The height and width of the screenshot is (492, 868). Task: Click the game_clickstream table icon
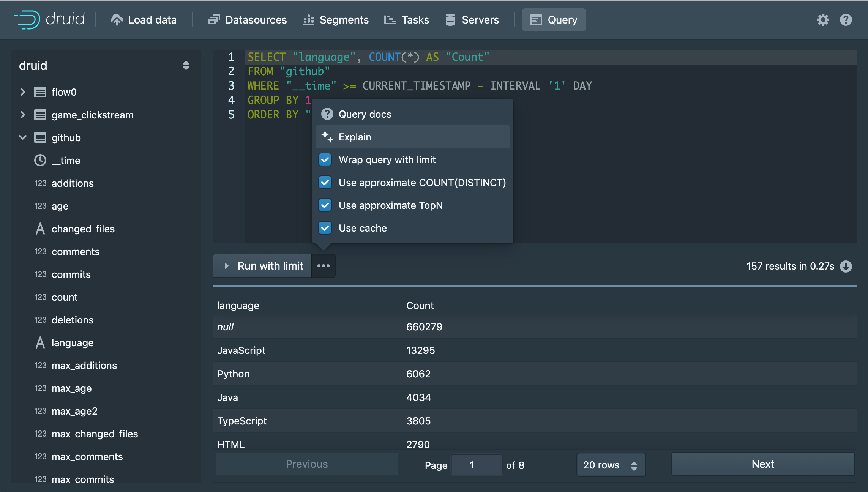(x=40, y=115)
